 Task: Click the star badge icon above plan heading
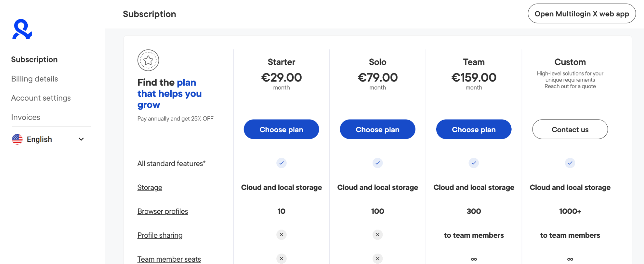point(148,60)
